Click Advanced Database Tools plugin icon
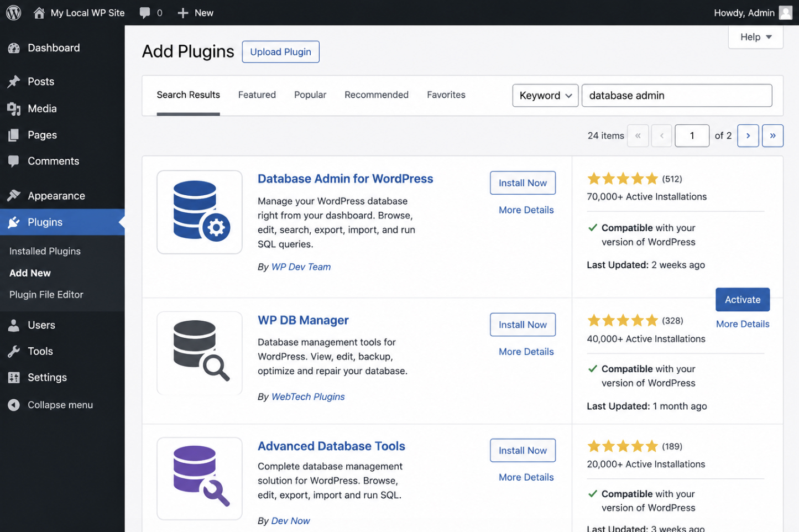 (x=200, y=478)
